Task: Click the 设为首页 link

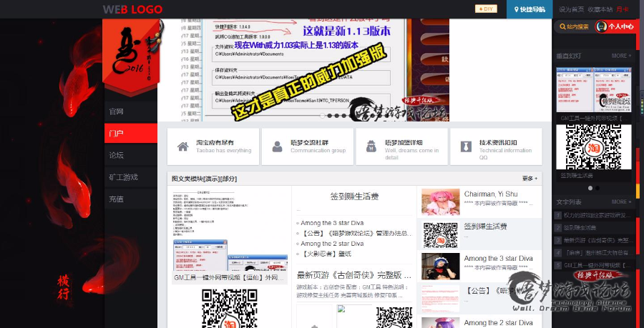Action: click(x=571, y=9)
